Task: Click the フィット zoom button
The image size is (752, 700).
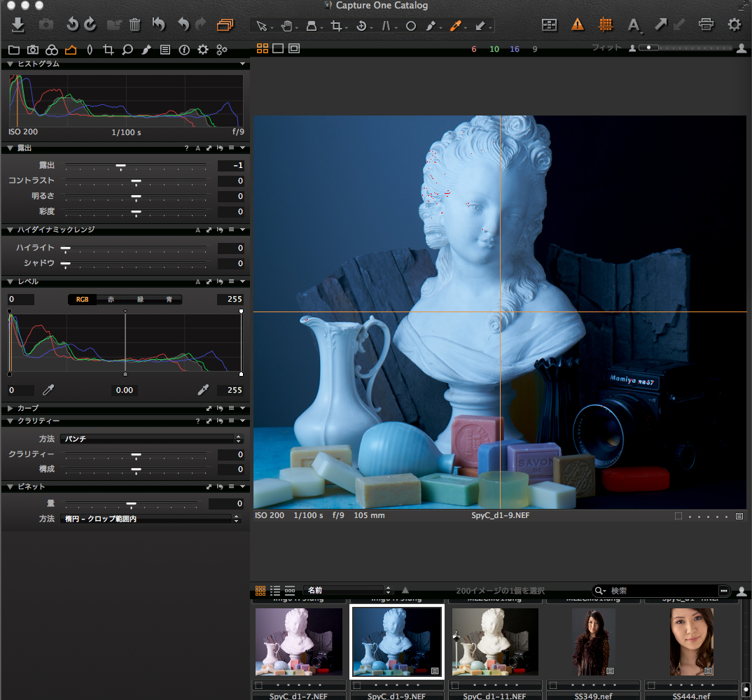Action: [606, 48]
